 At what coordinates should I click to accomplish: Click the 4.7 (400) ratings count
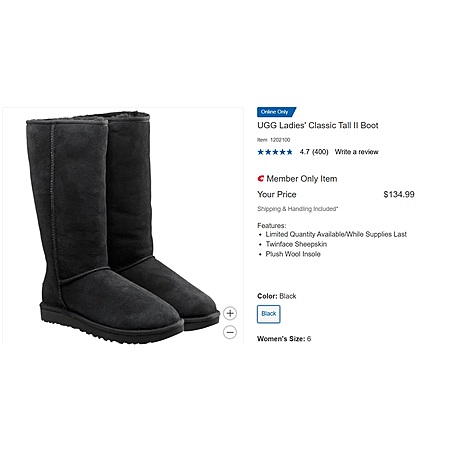point(314,152)
